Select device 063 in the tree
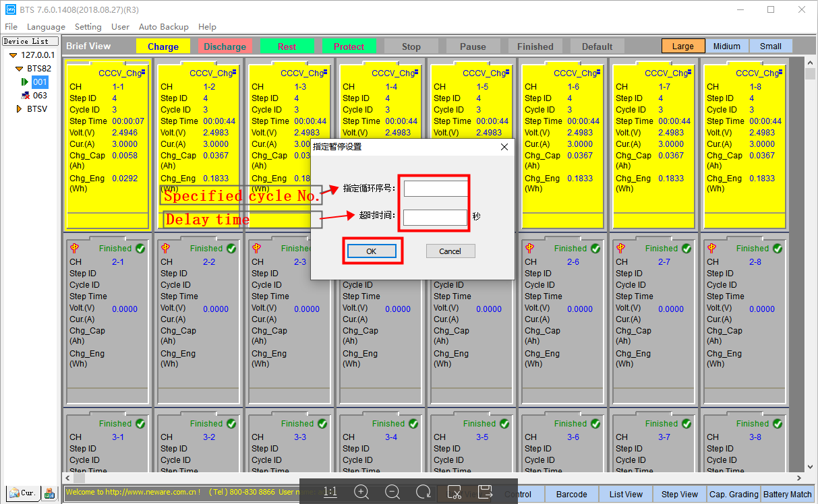This screenshot has height=504, width=818. [40, 96]
